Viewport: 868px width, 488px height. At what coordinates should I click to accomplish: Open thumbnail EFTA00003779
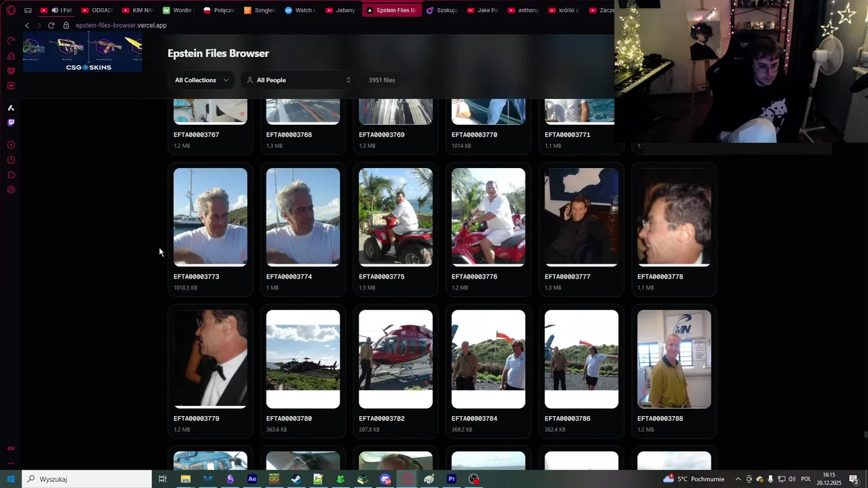(210, 359)
